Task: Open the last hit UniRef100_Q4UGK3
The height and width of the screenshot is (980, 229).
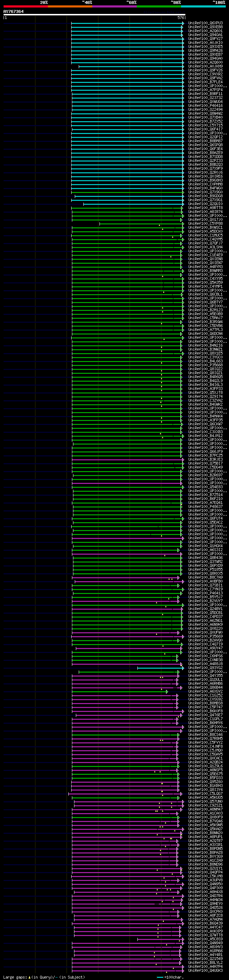Action: click(x=206, y=970)
